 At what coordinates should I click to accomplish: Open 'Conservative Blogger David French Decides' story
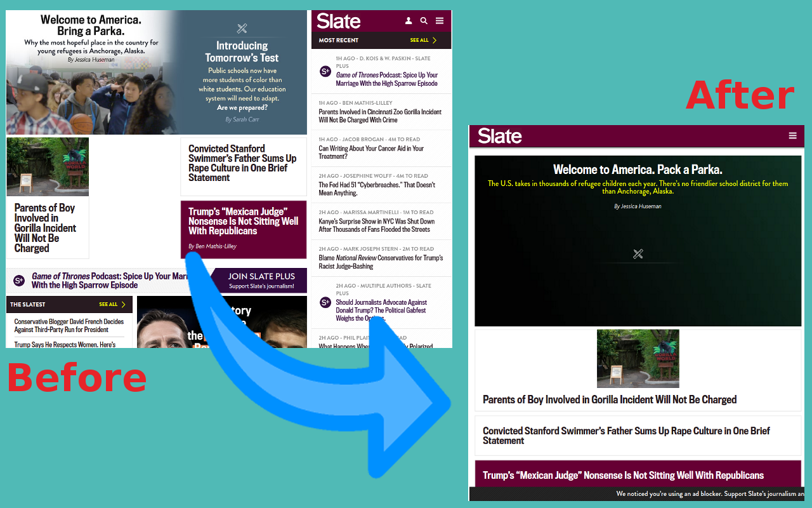pyautogui.click(x=69, y=326)
